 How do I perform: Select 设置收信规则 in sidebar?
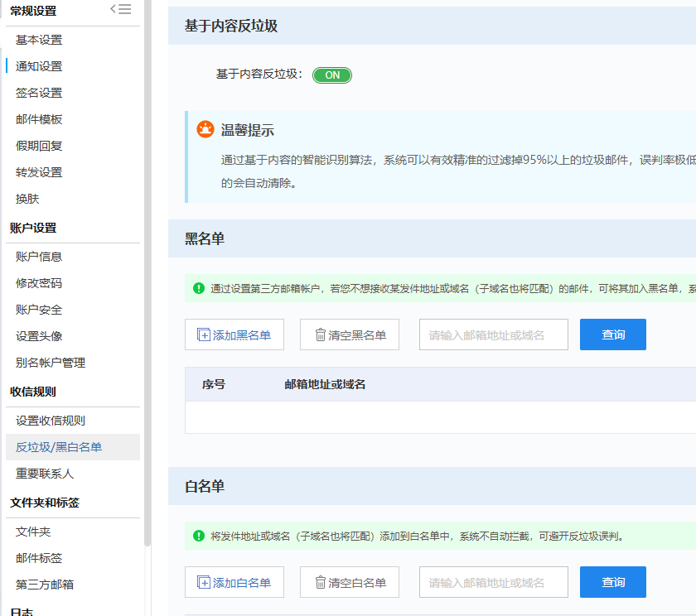pyautogui.click(x=51, y=421)
